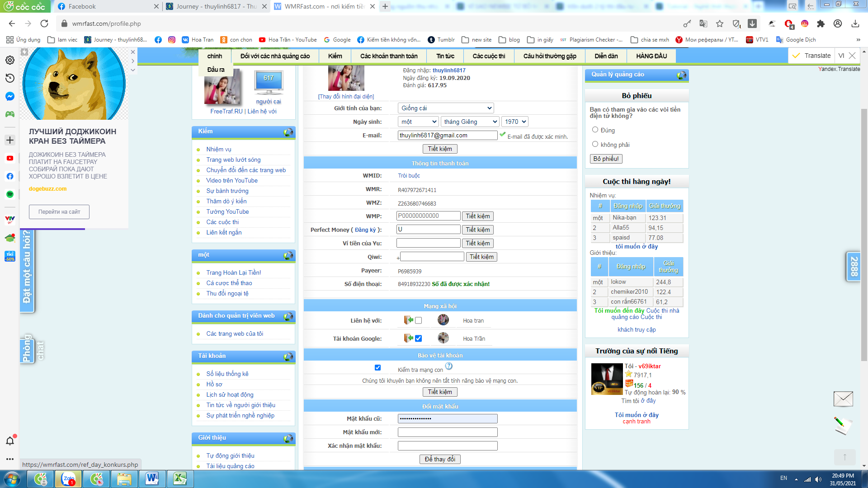The height and width of the screenshot is (488, 868).
Task: Click the page vertical scrollbar
Action: pos(864,235)
